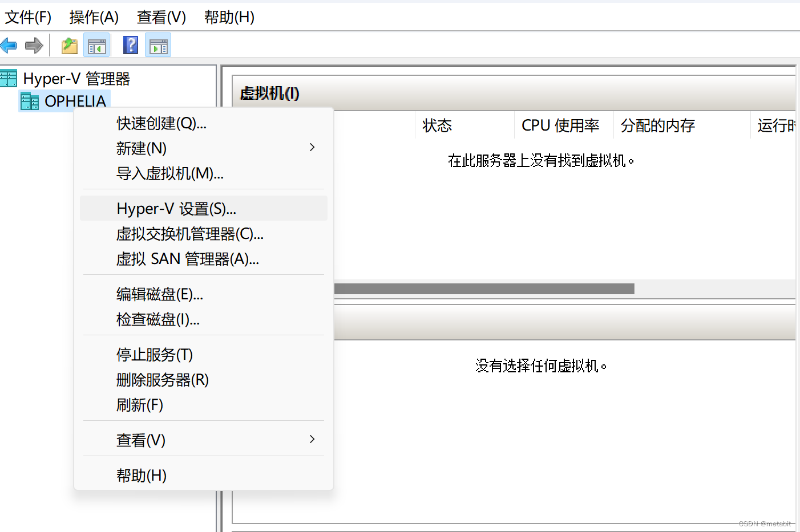Click the horizontal scrollbar in virtual machine list
800x532 pixels.
click(x=484, y=289)
